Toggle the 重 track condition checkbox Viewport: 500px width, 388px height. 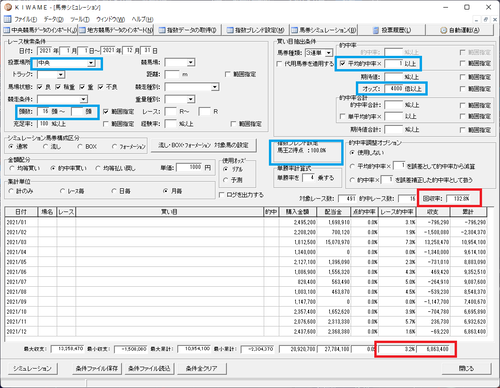pos(82,87)
